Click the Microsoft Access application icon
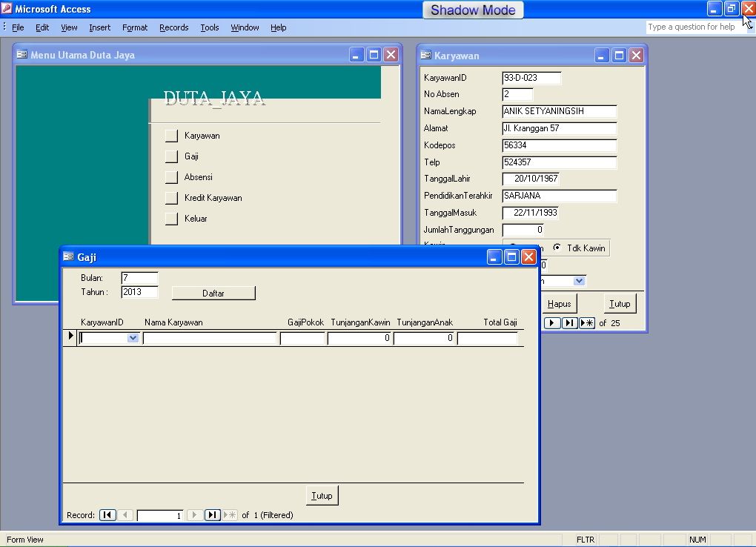 coord(6,9)
